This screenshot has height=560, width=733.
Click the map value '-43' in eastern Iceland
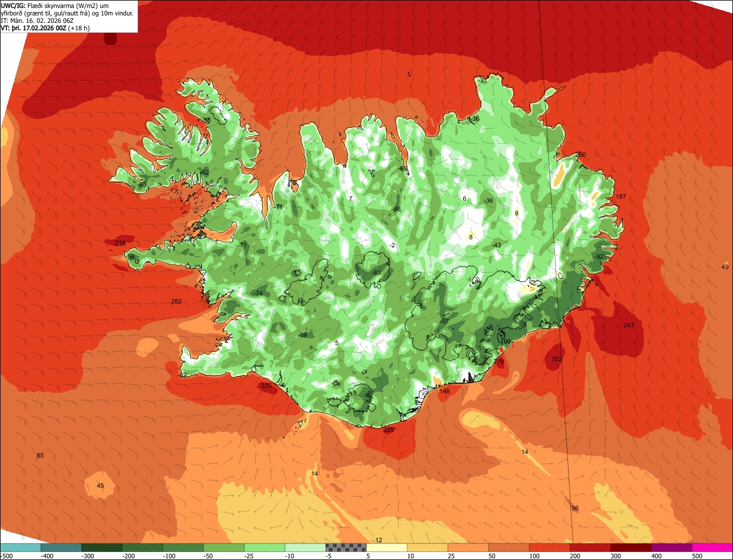click(x=496, y=246)
